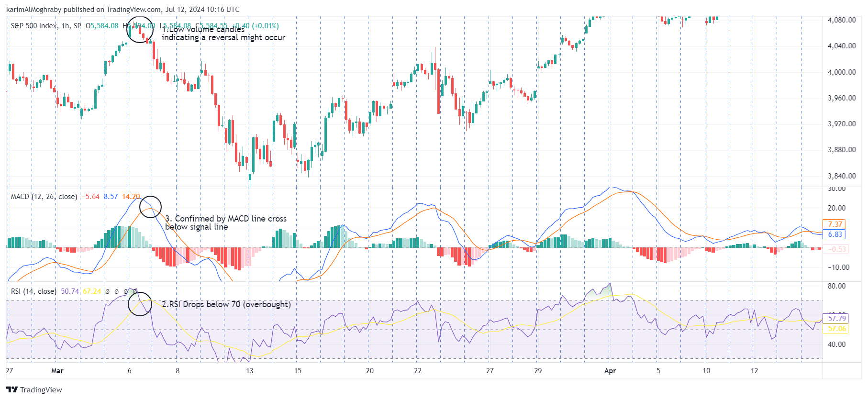Click the 15 date label on time axis
The image size is (868, 400).
pyautogui.click(x=298, y=371)
